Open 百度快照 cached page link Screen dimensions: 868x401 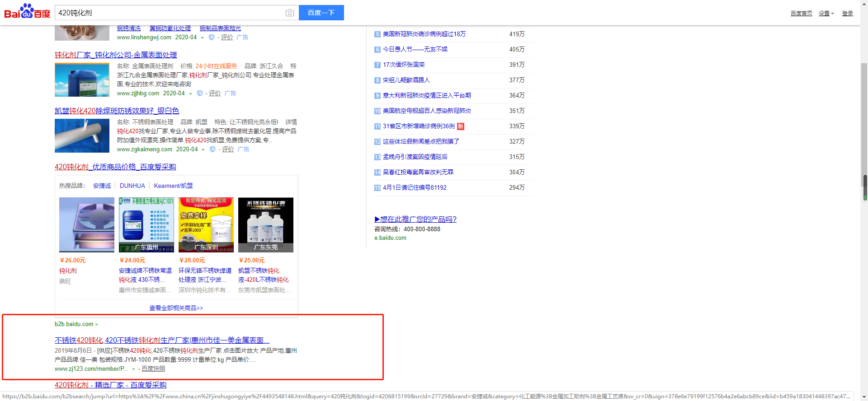pyautogui.click(x=153, y=369)
